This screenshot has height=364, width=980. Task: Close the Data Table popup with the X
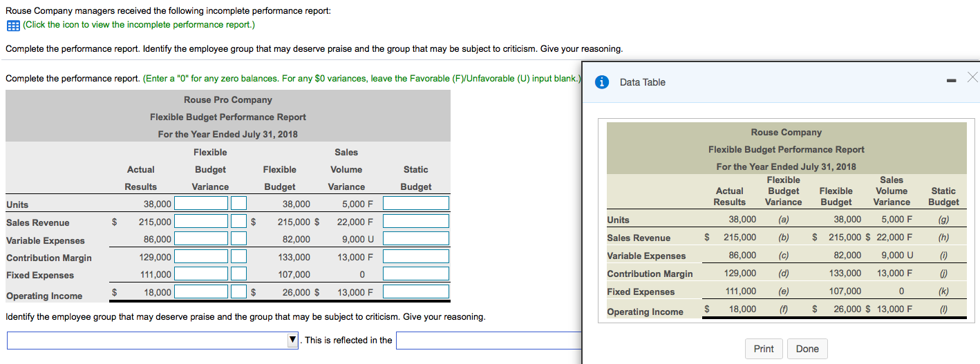972,77
